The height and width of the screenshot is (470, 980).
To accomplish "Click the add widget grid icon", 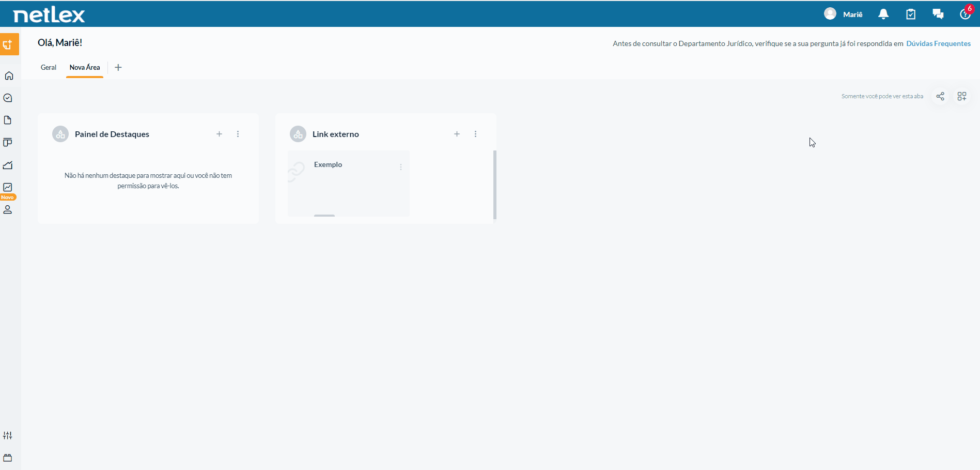I will coord(962,96).
